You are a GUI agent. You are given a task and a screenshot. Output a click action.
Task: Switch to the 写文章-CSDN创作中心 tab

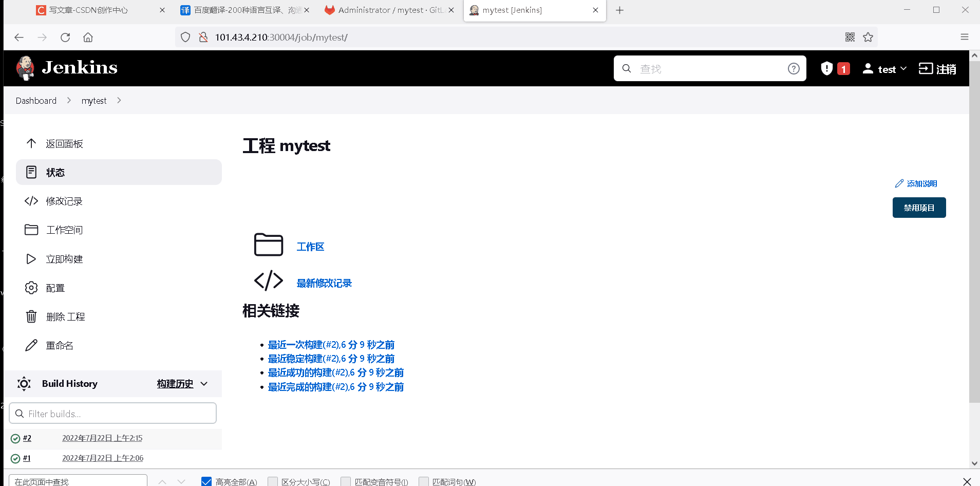[88, 10]
